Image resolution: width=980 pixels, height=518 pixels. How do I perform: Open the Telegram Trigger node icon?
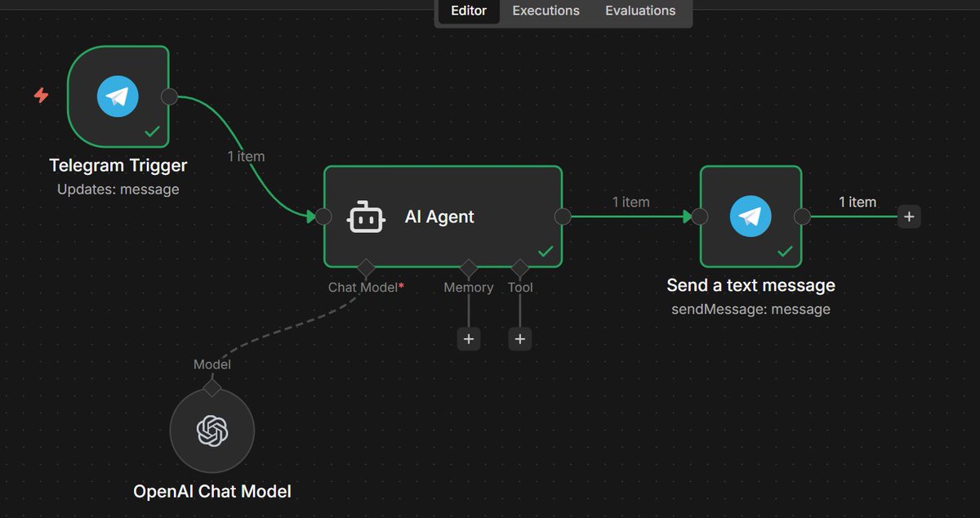coord(118,97)
